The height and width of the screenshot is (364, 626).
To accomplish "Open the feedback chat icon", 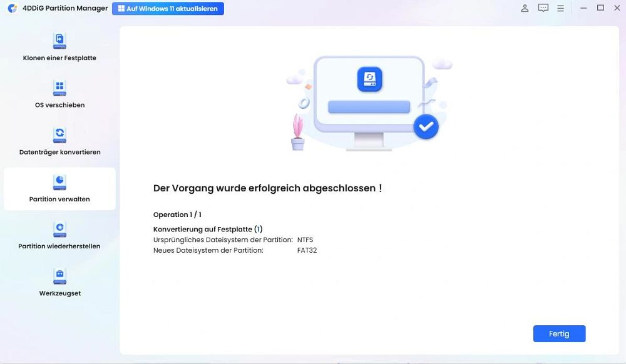I will (543, 8).
